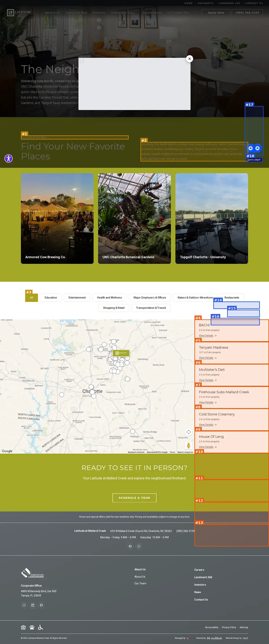Image resolution: width=269 pixels, height=644 pixels.
Task: Click the wheelchair accessible icon
Action: (40, 627)
